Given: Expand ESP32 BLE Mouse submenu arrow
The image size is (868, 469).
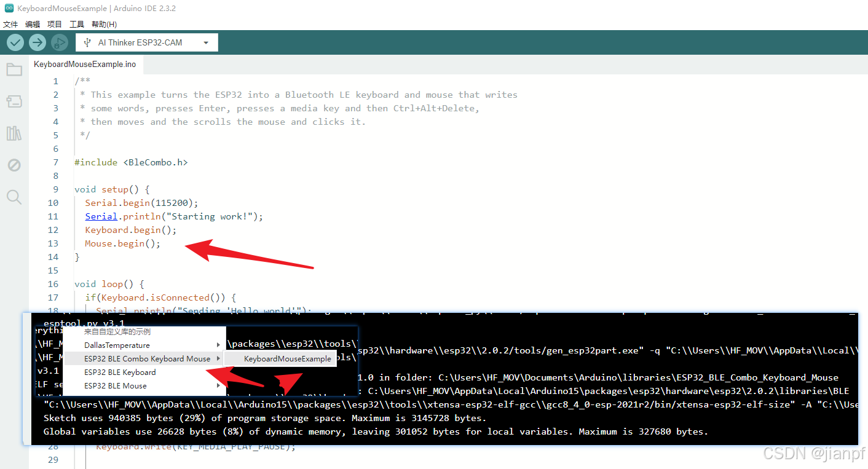Looking at the screenshot, I should [x=218, y=386].
